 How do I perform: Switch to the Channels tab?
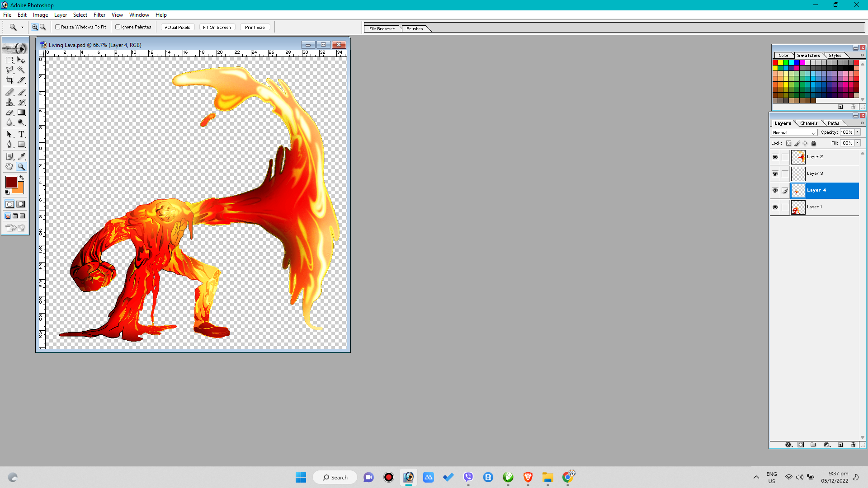click(809, 123)
